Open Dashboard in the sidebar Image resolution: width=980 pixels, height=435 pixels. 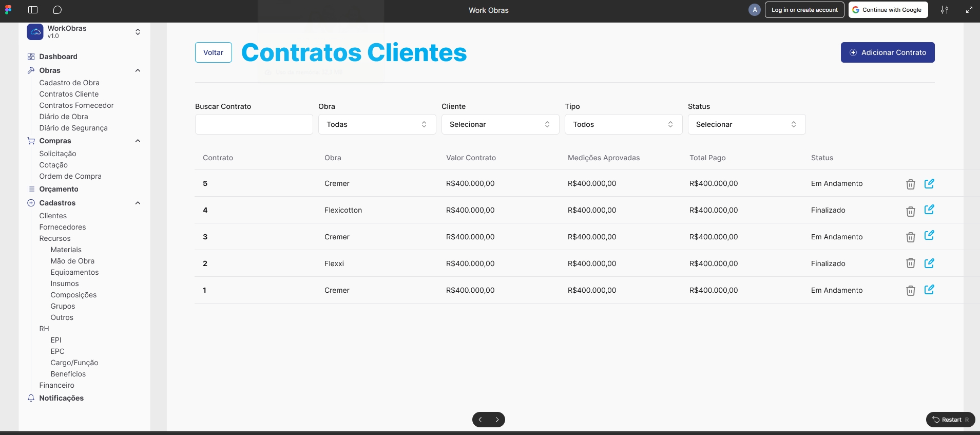58,56
